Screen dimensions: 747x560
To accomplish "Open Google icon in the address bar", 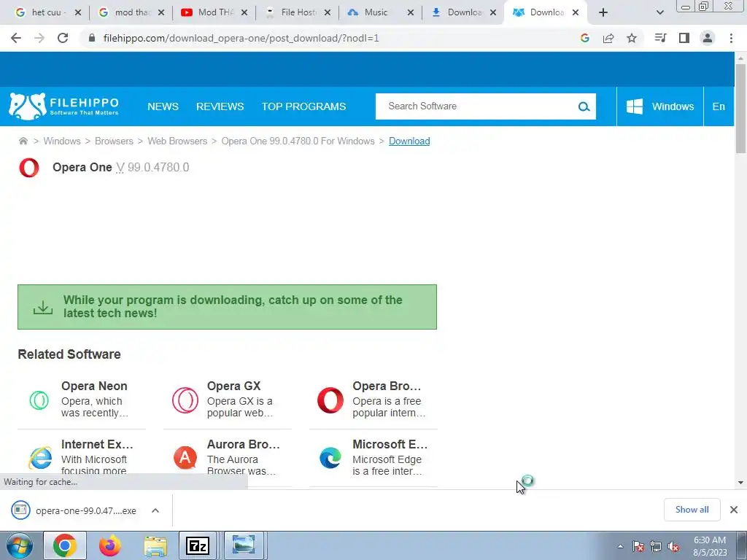I will (584, 38).
